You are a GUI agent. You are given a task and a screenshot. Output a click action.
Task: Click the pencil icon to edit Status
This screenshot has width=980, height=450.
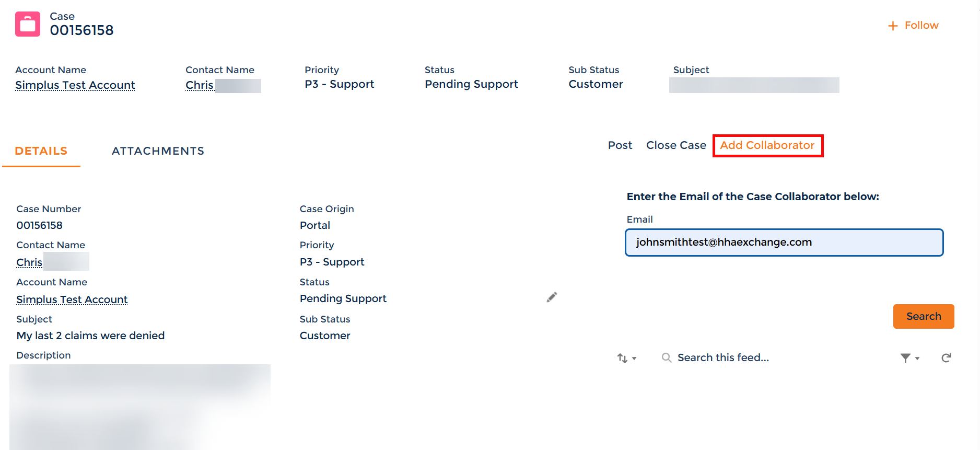pos(552,297)
